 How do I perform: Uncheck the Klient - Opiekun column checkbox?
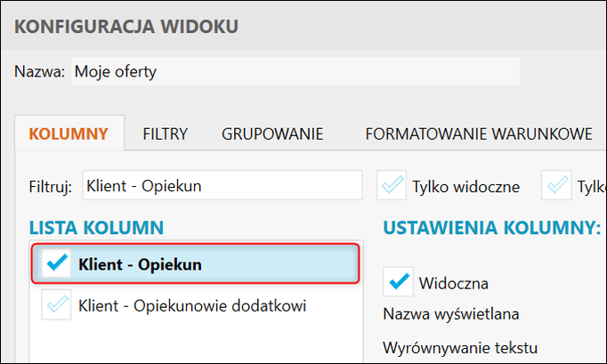56,264
